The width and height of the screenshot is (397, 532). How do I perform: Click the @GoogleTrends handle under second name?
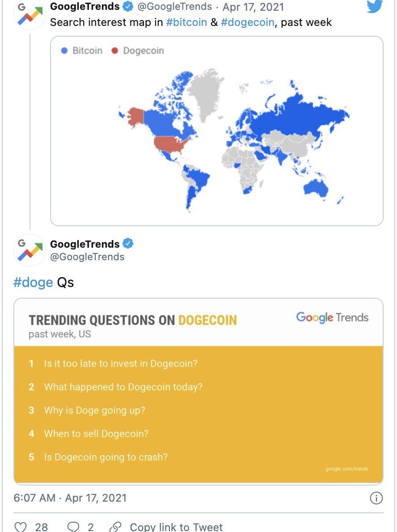(x=87, y=257)
